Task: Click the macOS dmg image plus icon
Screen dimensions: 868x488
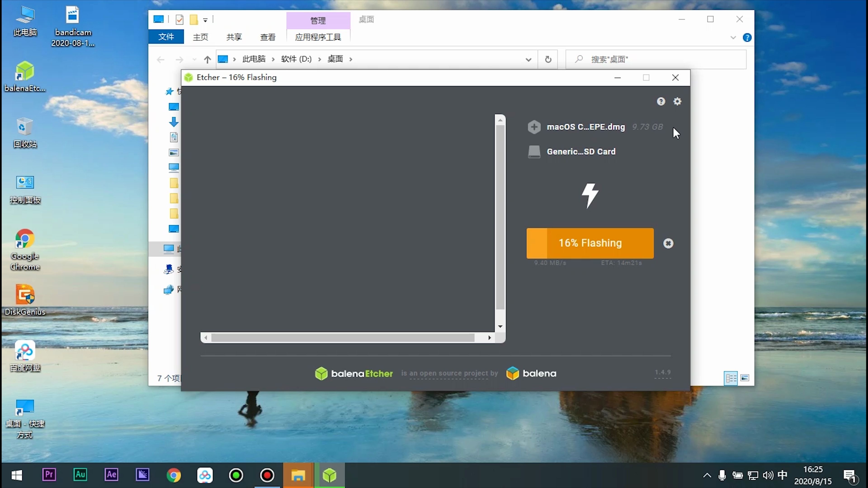Action: pyautogui.click(x=534, y=127)
